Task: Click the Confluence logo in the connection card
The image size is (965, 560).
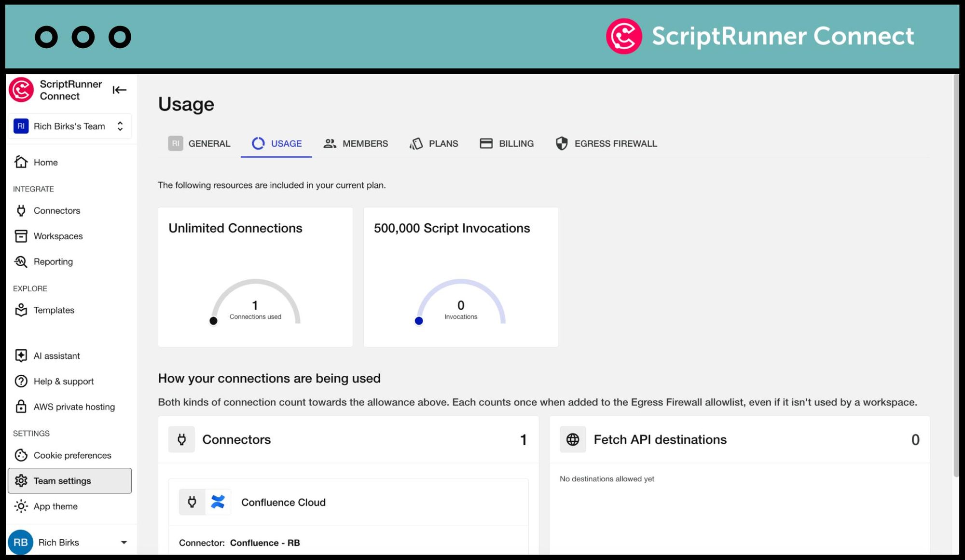Action: (x=218, y=502)
